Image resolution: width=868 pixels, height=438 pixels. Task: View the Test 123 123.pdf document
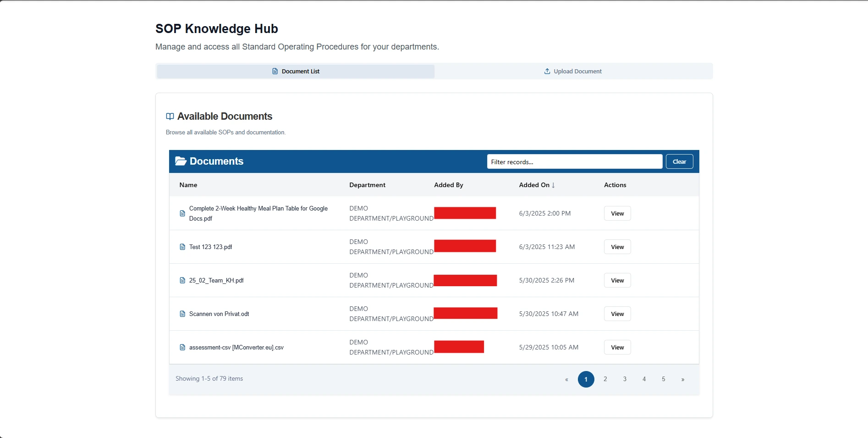click(617, 247)
